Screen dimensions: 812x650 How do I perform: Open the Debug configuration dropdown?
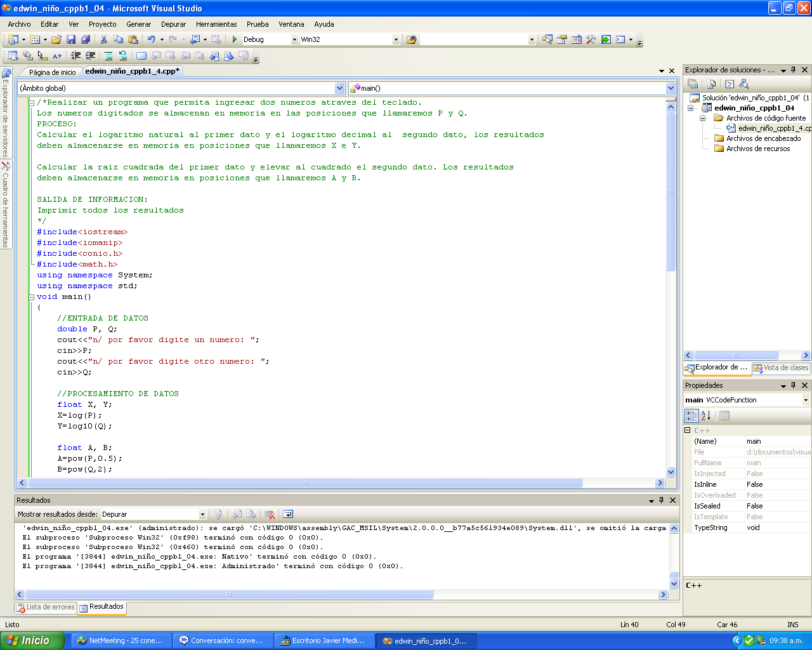(294, 39)
